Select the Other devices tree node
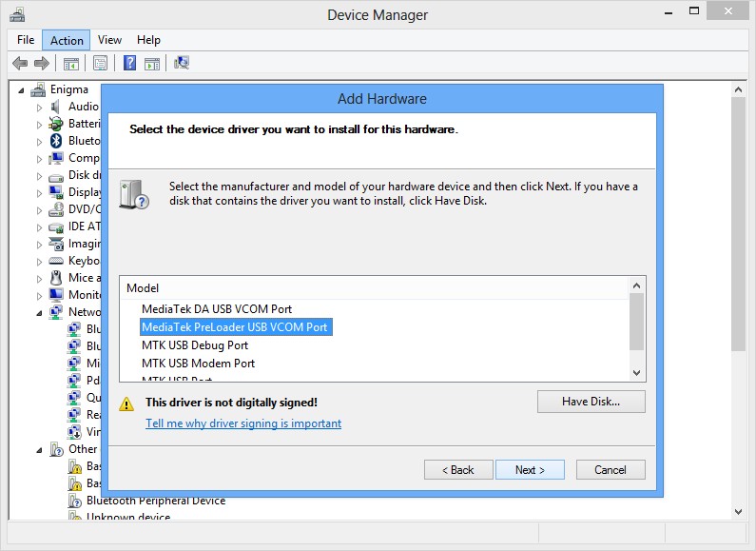 point(83,449)
